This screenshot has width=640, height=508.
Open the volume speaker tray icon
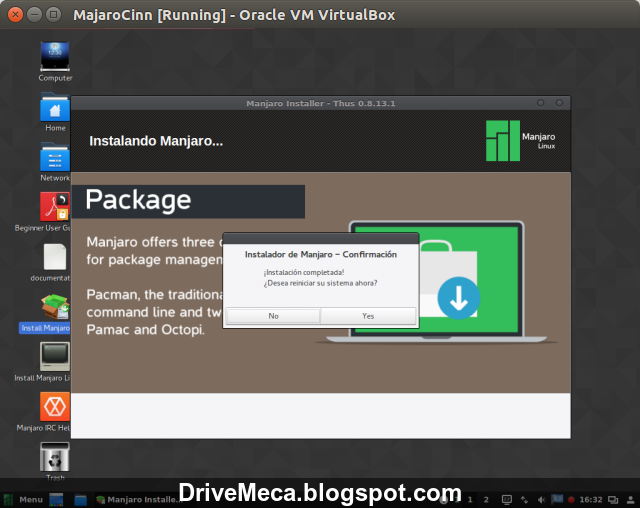pyautogui.click(x=541, y=500)
